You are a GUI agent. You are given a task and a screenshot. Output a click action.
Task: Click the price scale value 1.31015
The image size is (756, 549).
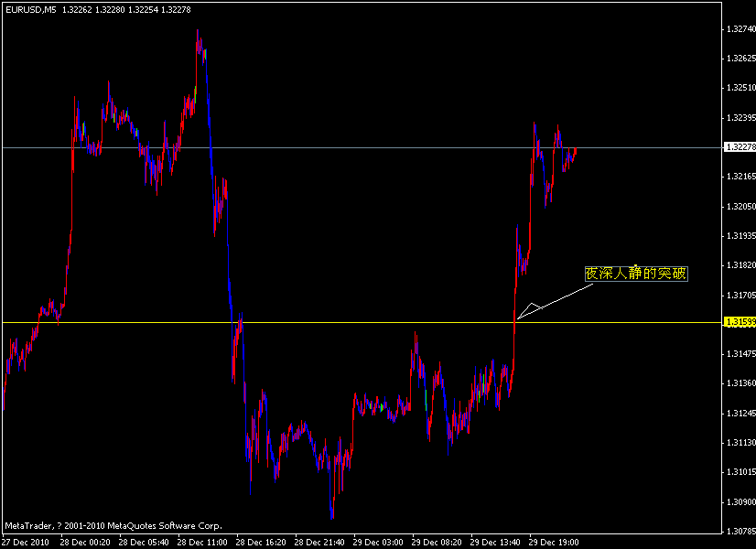(741, 472)
